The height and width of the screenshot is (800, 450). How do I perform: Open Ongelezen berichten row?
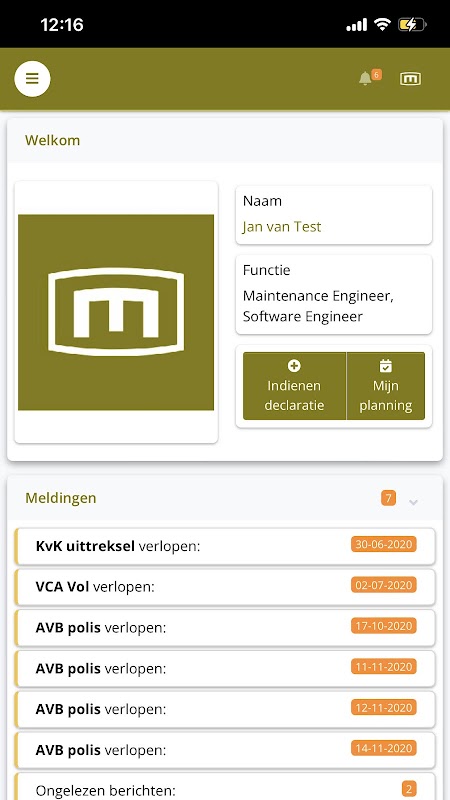click(x=225, y=787)
